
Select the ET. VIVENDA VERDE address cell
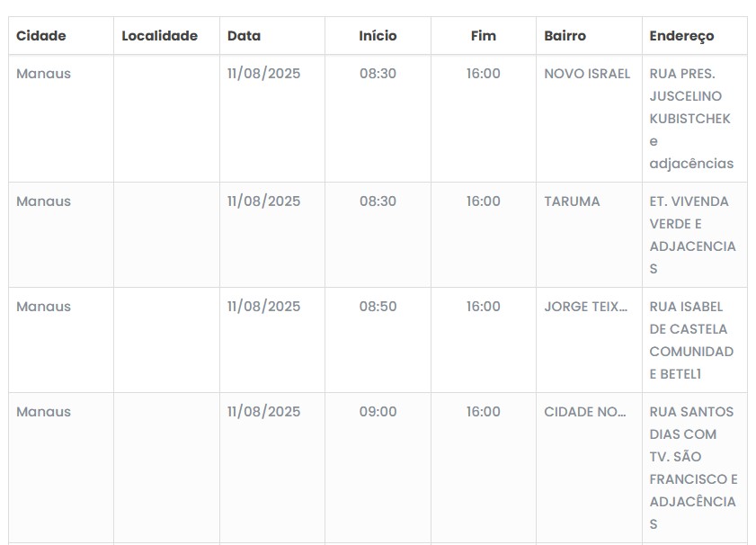tap(690, 235)
